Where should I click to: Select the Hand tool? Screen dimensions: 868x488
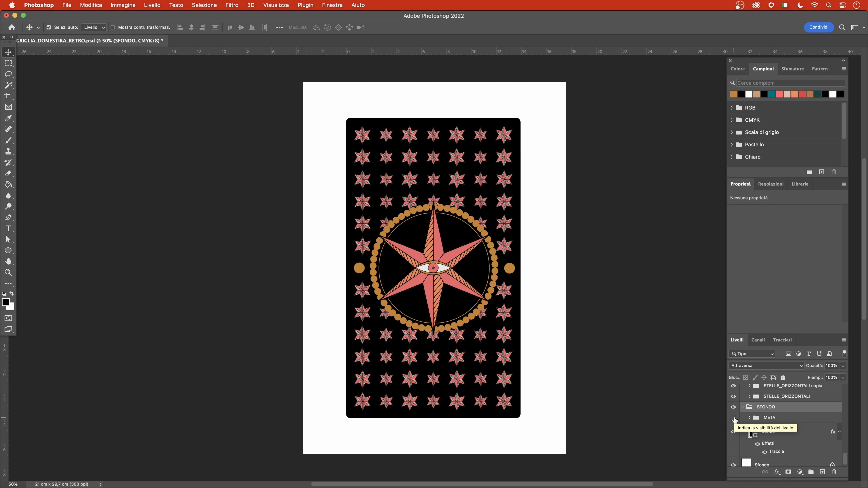8,261
